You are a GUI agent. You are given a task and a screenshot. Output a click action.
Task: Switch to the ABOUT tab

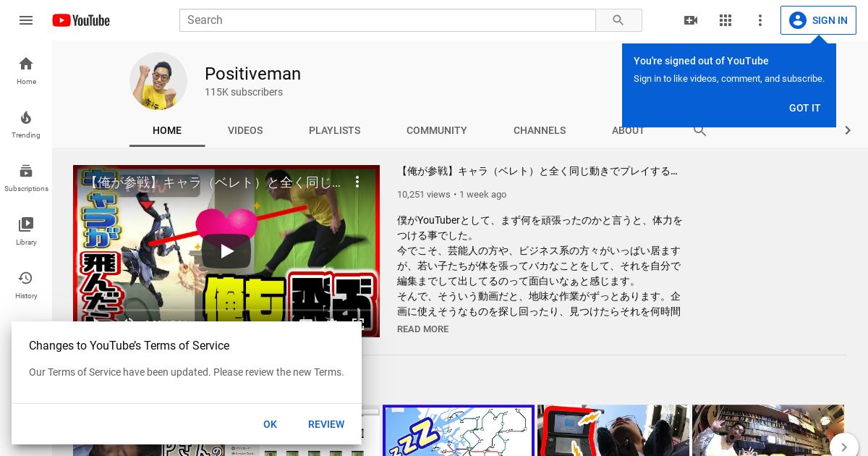click(628, 131)
